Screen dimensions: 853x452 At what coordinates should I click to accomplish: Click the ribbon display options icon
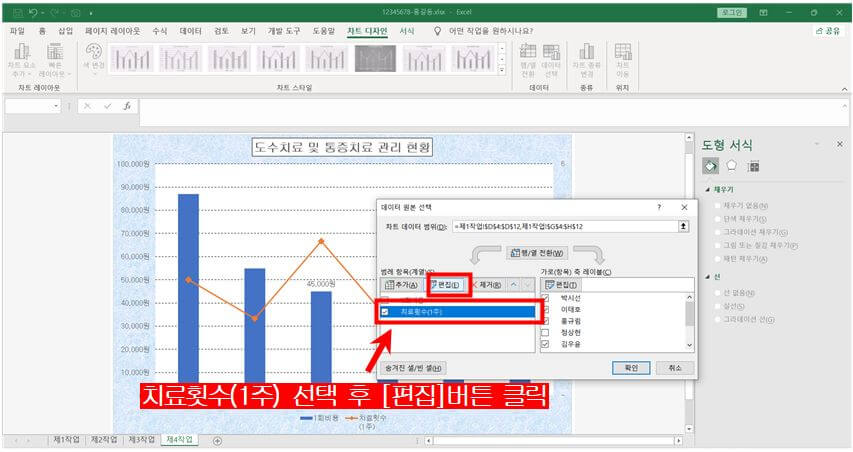tap(764, 12)
